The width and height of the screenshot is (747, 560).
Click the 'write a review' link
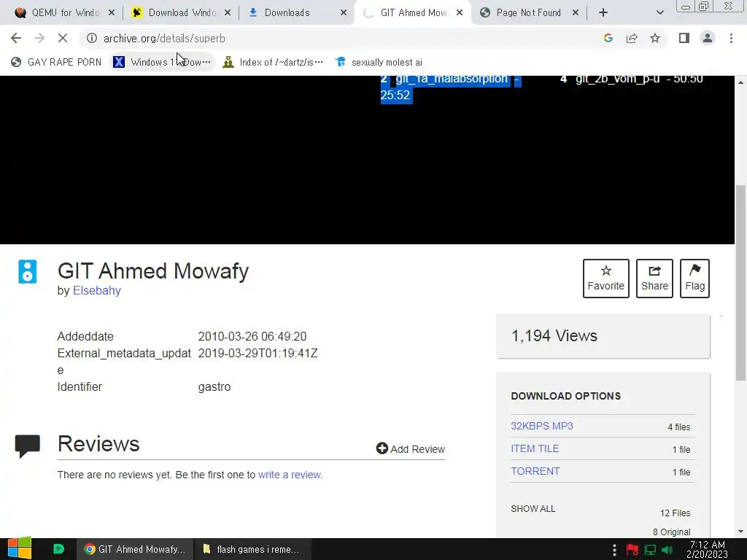point(289,475)
